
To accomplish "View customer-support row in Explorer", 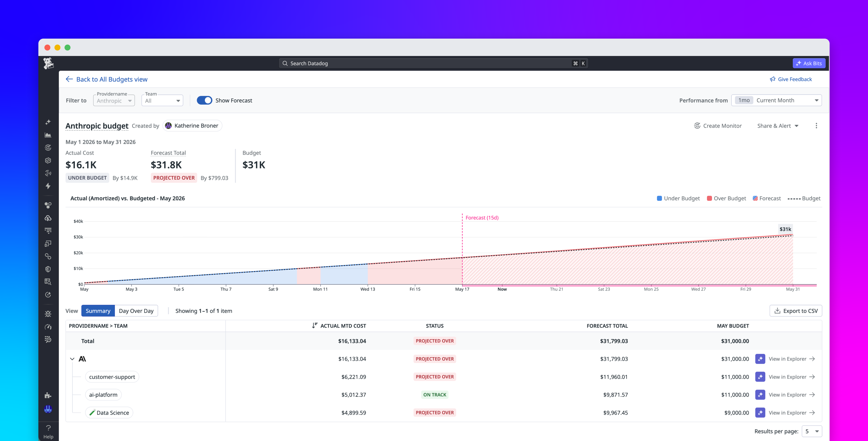I will click(791, 377).
